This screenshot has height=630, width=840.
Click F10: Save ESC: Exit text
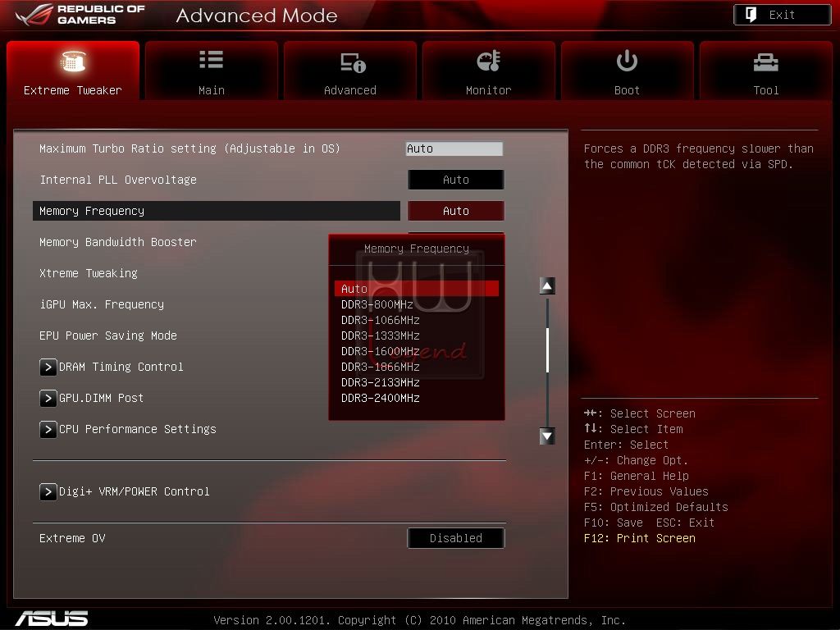click(x=650, y=523)
